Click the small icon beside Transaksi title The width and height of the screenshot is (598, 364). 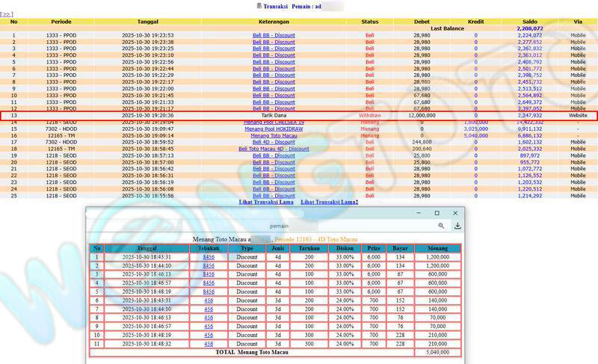[x=259, y=6]
